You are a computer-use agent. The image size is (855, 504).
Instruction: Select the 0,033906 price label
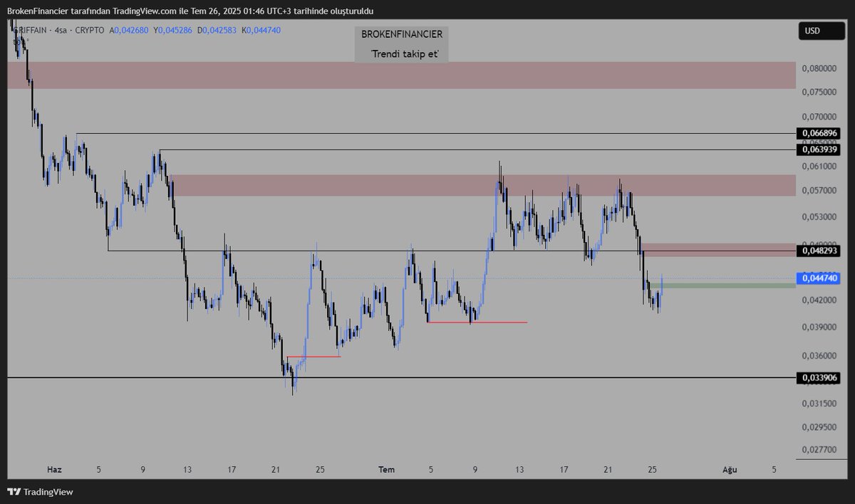[x=819, y=377]
